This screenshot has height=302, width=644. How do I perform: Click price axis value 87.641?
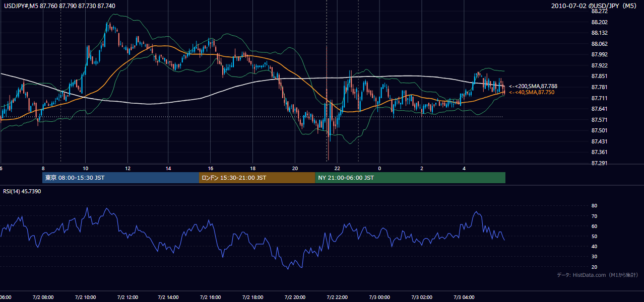click(600, 109)
